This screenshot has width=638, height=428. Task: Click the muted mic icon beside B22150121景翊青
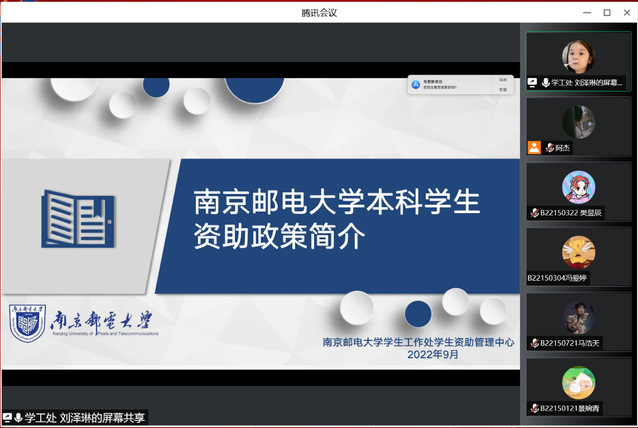(534, 408)
